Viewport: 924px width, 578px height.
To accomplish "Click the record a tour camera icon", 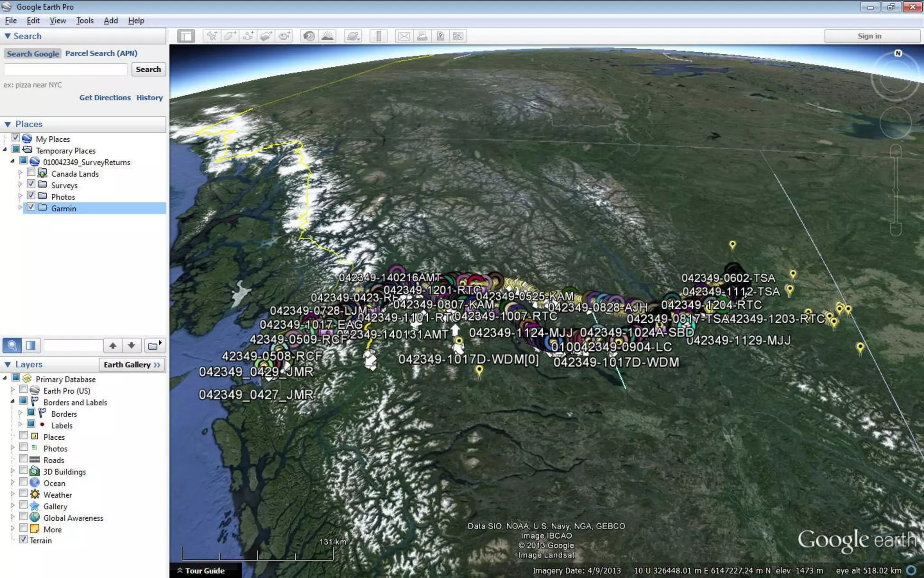I will coord(284,36).
